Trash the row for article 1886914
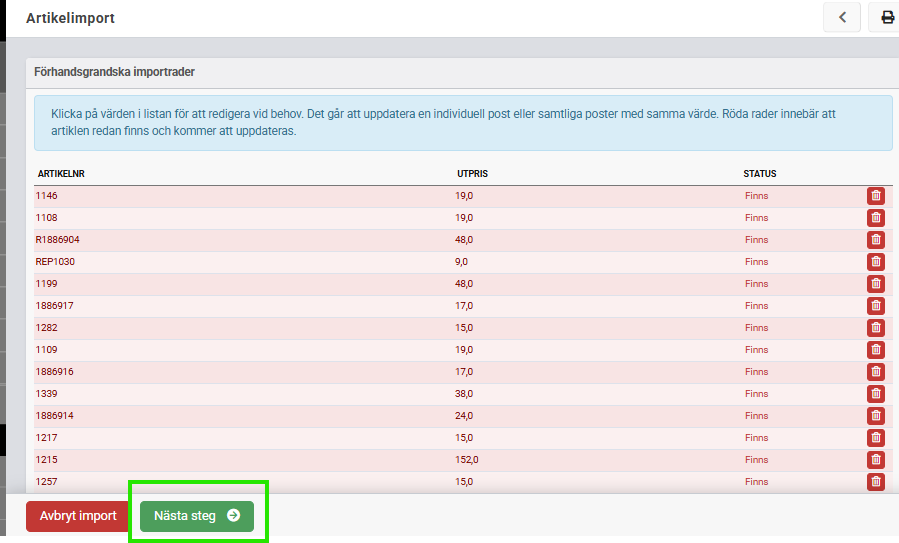This screenshot has height=543, width=899. point(876,416)
